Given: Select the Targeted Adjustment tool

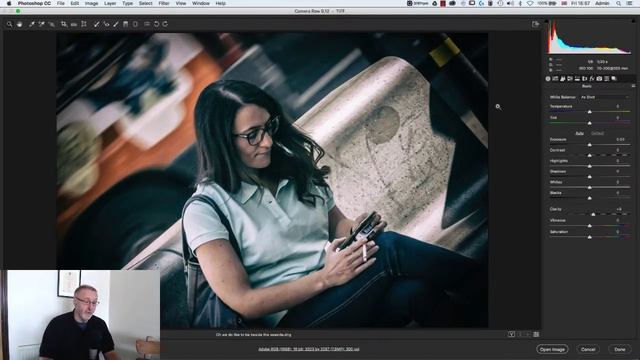Looking at the screenshot, I should point(51,24).
